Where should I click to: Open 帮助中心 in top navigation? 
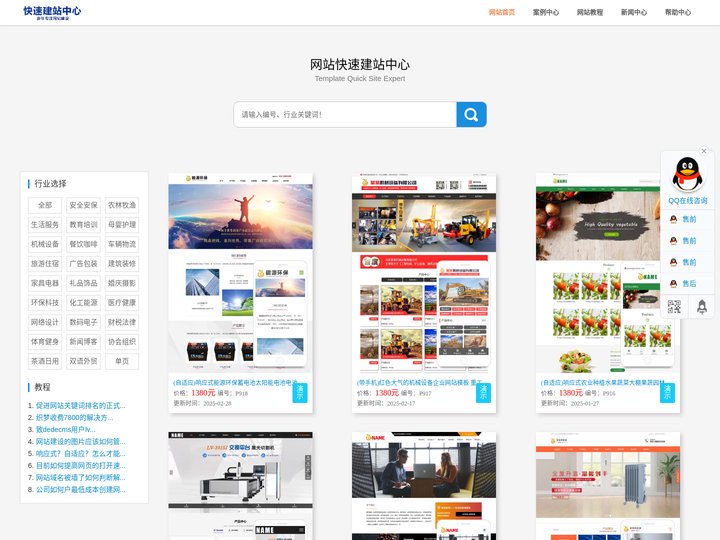coord(678,12)
